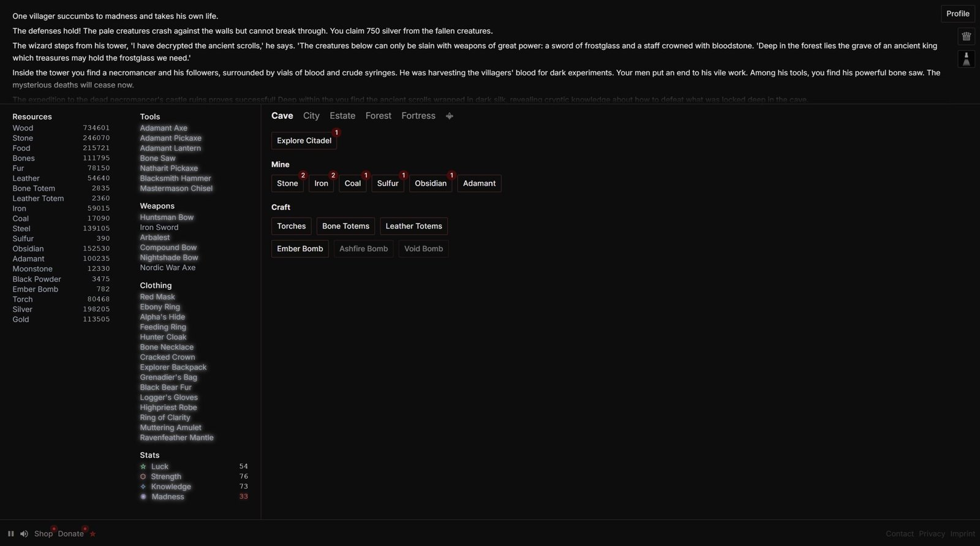Click the crown icon below Profile

click(966, 36)
